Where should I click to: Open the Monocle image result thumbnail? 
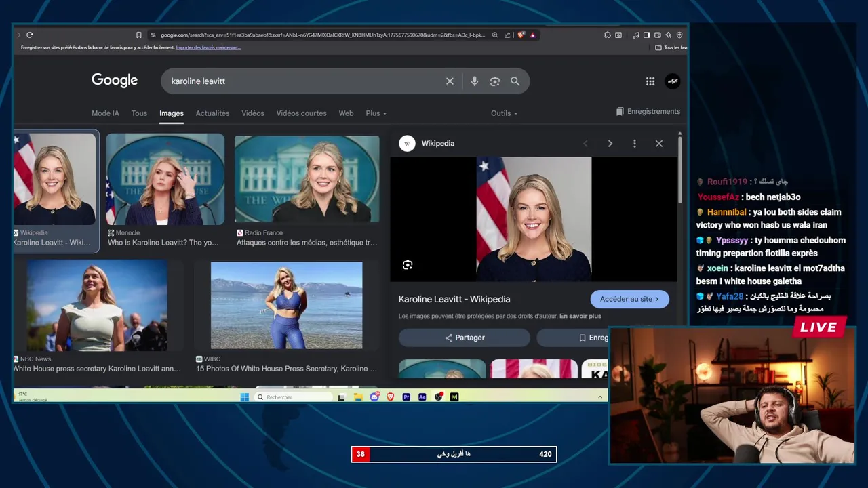tap(165, 179)
